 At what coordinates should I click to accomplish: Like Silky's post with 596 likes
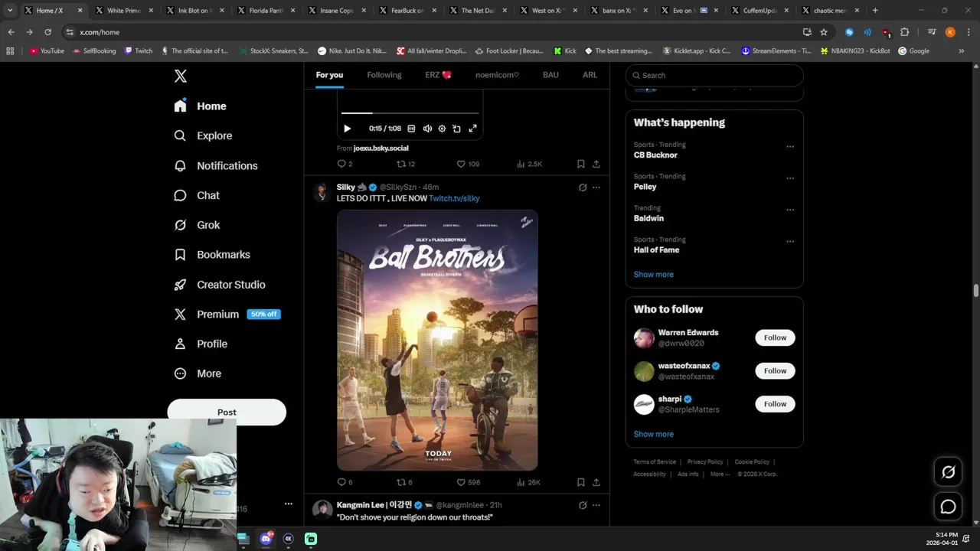coord(468,482)
